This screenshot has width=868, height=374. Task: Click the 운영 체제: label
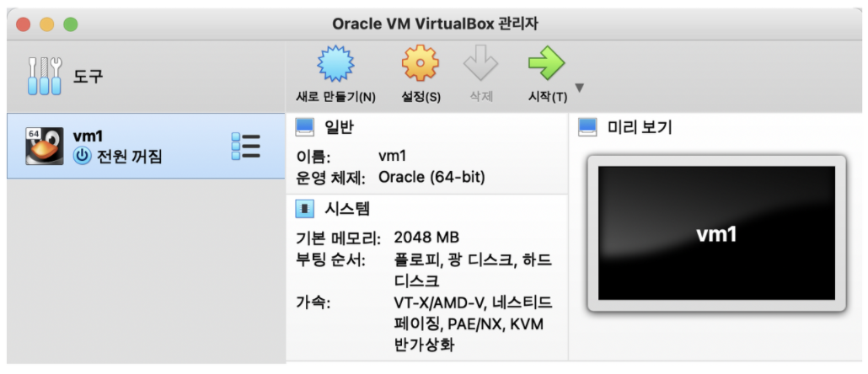331,178
